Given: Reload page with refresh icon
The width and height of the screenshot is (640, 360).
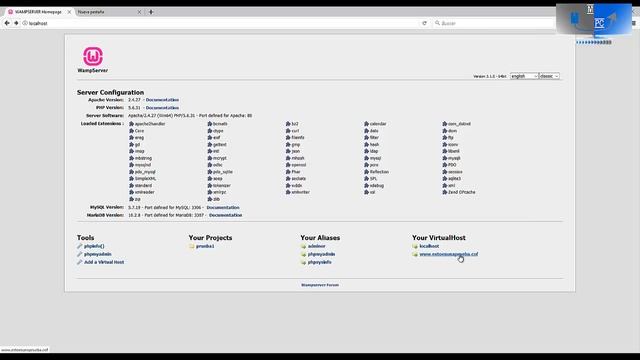Looking at the screenshot, I should coord(424,23).
